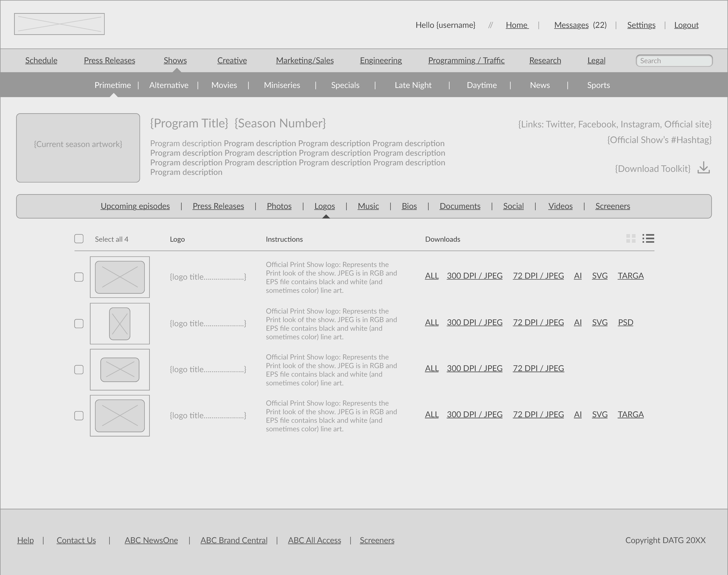Select the Alternative sub-category
Image resolution: width=728 pixels, height=575 pixels.
point(169,85)
